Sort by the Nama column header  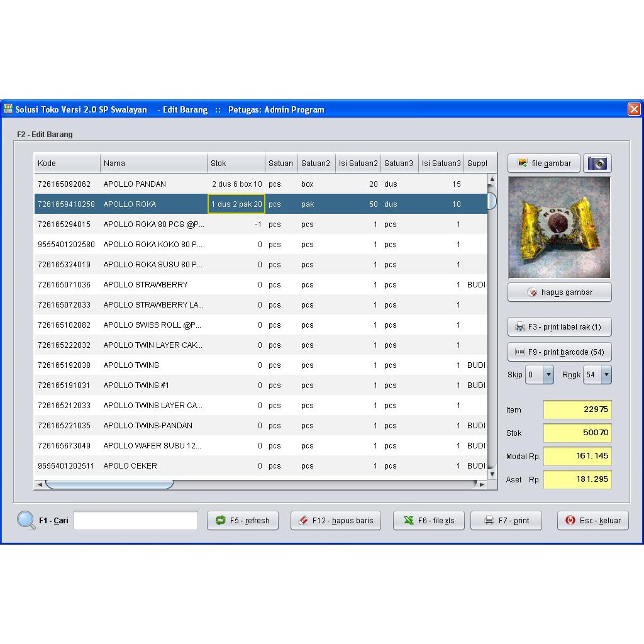tap(153, 164)
